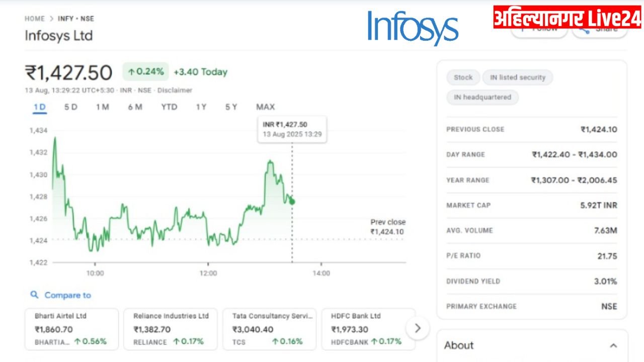Open the Disclaimer link under the price
The width and height of the screenshot is (644, 362).
175,90
